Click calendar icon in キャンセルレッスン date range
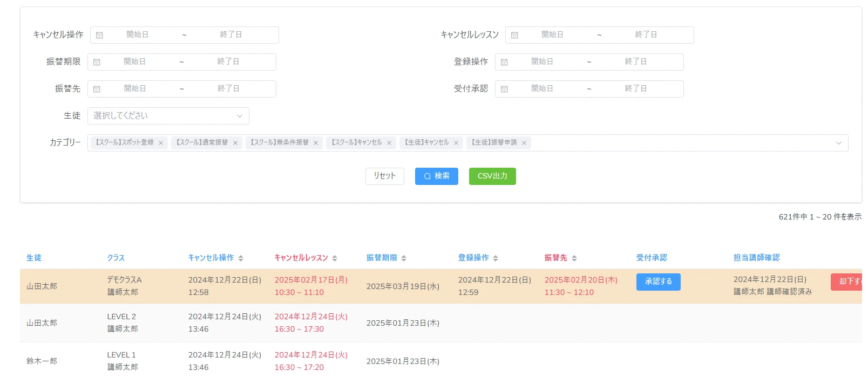The image size is (868, 378). 514,35
